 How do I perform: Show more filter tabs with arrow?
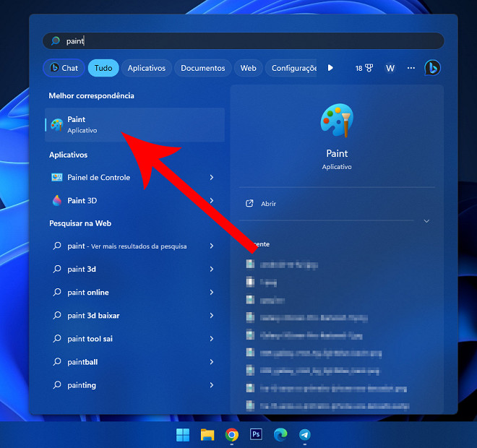330,68
